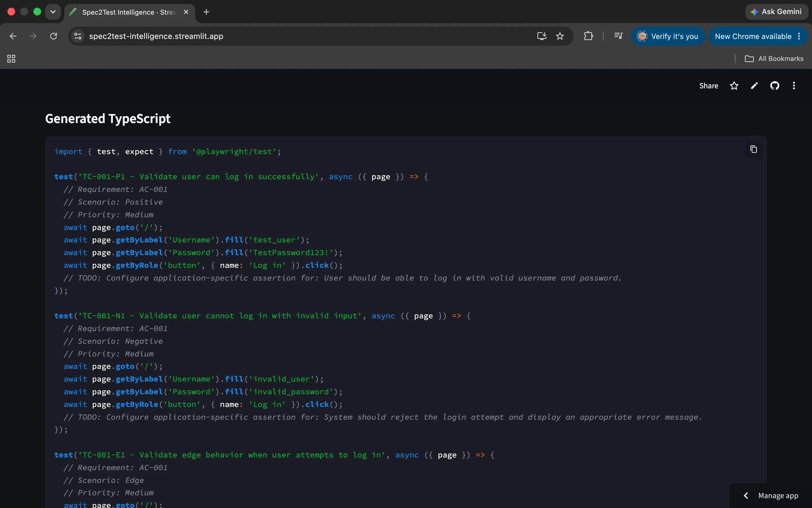Open the apps grid in bookmarks bar
This screenshot has width=812, height=508.
(x=11, y=59)
